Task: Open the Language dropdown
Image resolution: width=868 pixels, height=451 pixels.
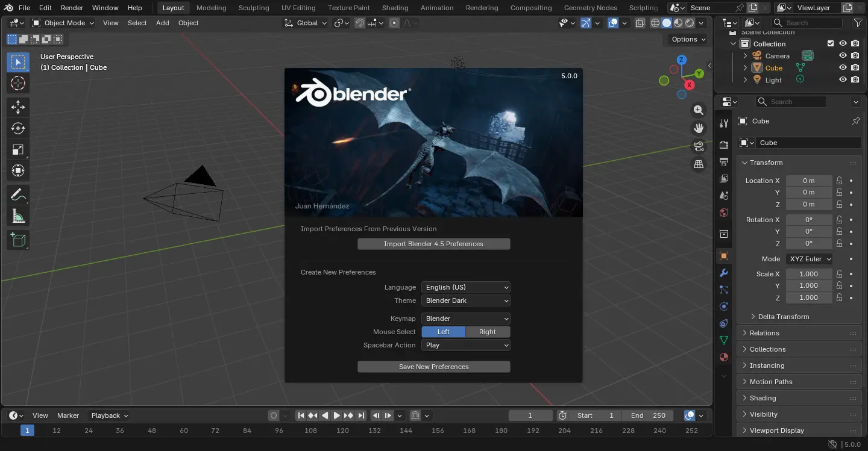Action: click(466, 287)
